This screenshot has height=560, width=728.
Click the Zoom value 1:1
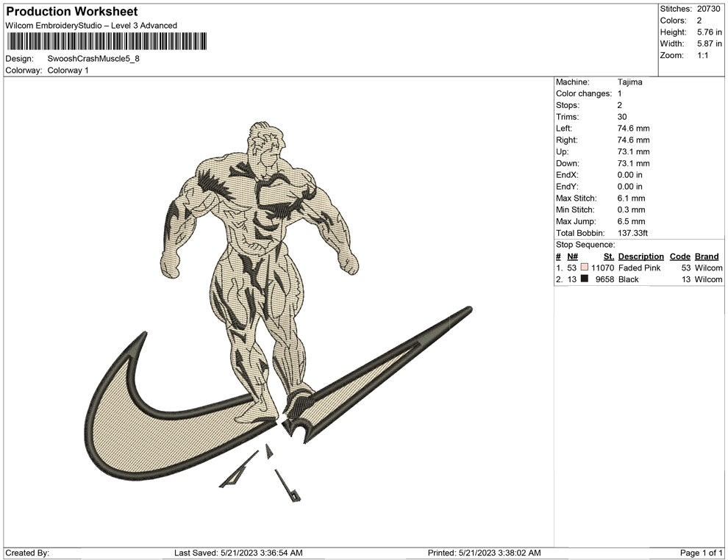pyautogui.click(x=702, y=55)
